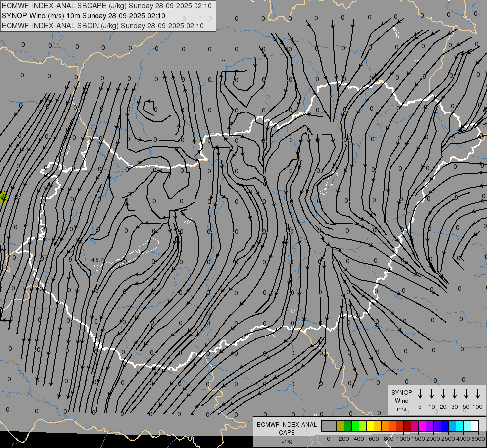Select the dark green CAPE legend swatch
487x448 pixels.
pyautogui.click(x=348, y=426)
